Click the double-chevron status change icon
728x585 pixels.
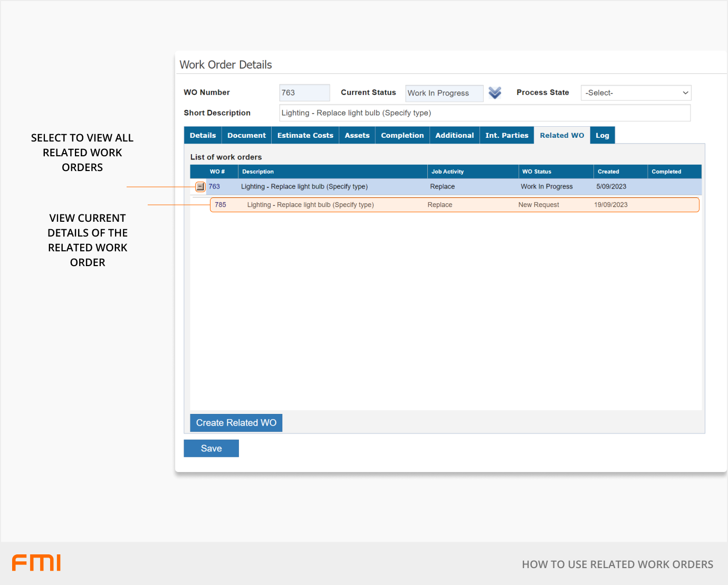pos(494,93)
